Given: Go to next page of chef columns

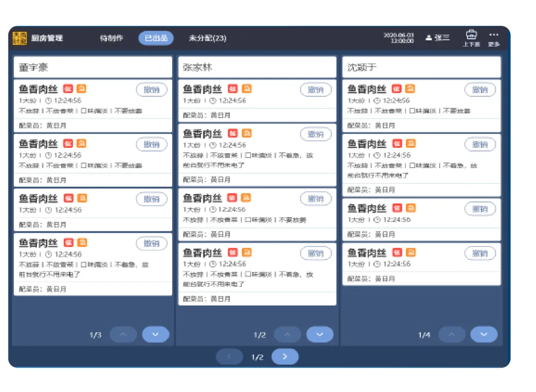Looking at the screenshot, I should tap(285, 357).
